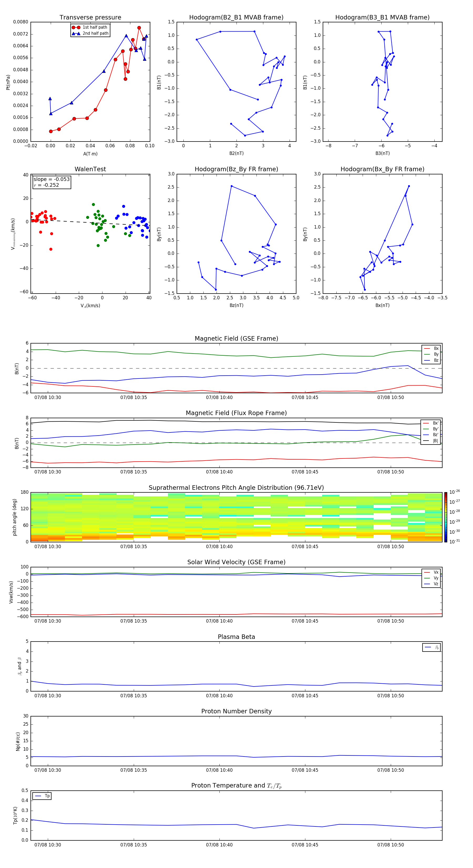The image size is (473, 868).
Task: Click the 'r = -0.252' annotation
Action: coord(46,185)
